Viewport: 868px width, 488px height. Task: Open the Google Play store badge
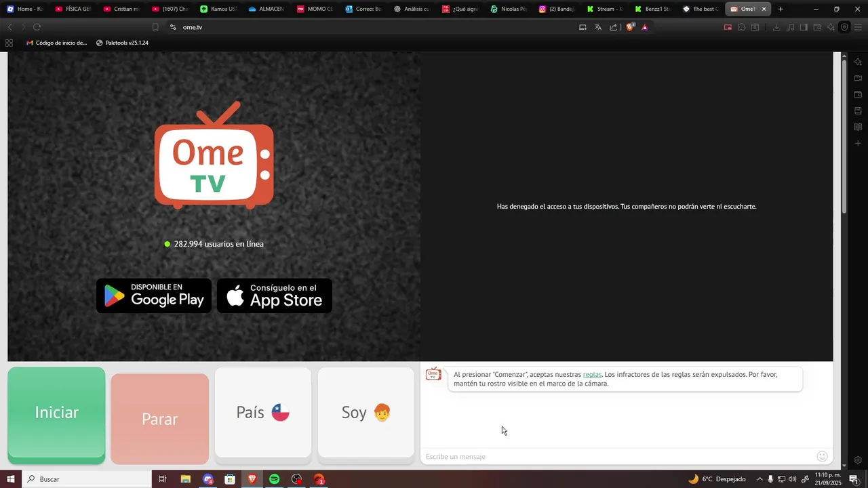coord(154,296)
